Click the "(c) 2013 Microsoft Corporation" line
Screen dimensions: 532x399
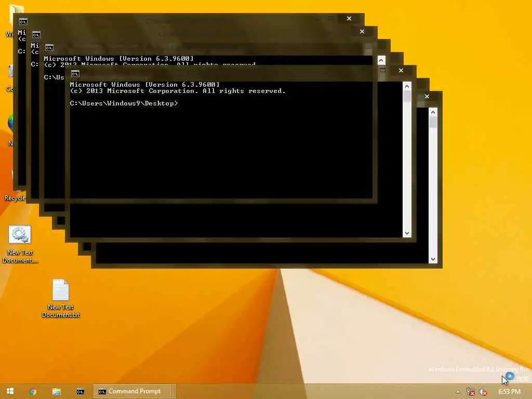pyautogui.click(x=178, y=91)
